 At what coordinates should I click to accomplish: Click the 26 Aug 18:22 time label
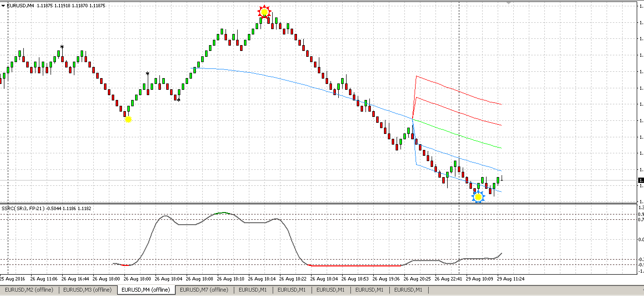tap(294, 279)
